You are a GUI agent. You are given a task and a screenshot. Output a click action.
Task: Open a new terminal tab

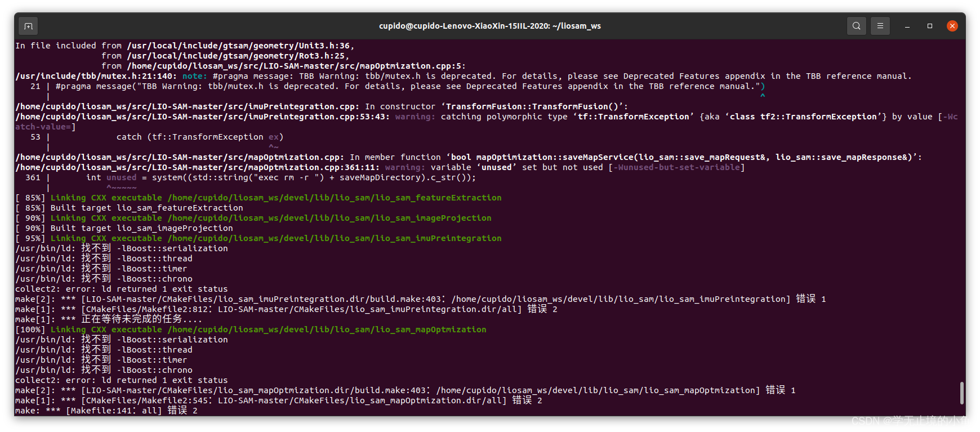tap(28, 26)
